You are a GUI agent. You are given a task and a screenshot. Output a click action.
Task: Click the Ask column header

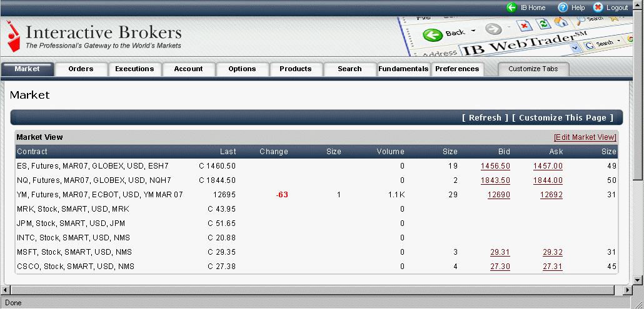click(x=556, y=152)
